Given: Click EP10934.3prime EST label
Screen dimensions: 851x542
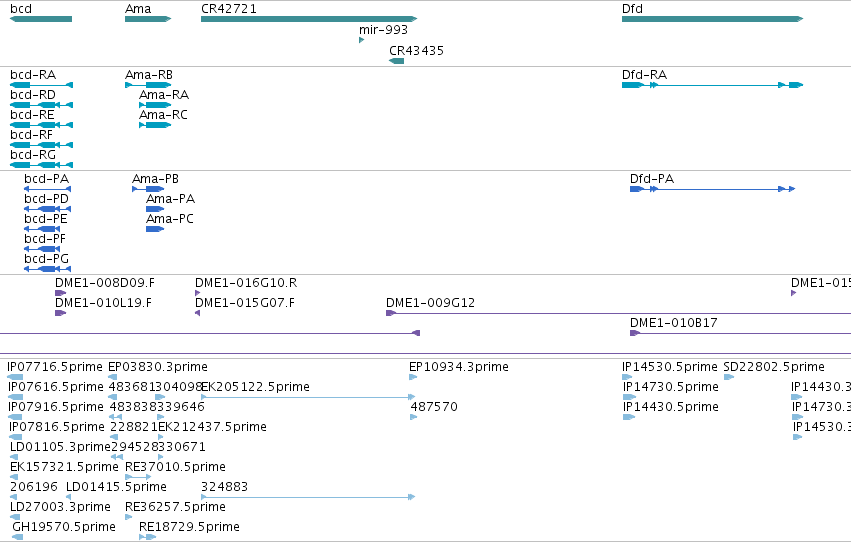Looking at the screenshot, I should 459,367.
